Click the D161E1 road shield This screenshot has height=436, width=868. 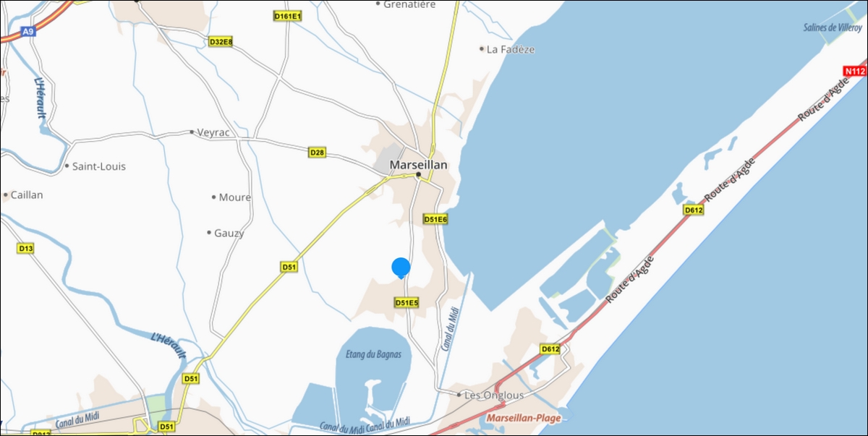coord(287,15)
